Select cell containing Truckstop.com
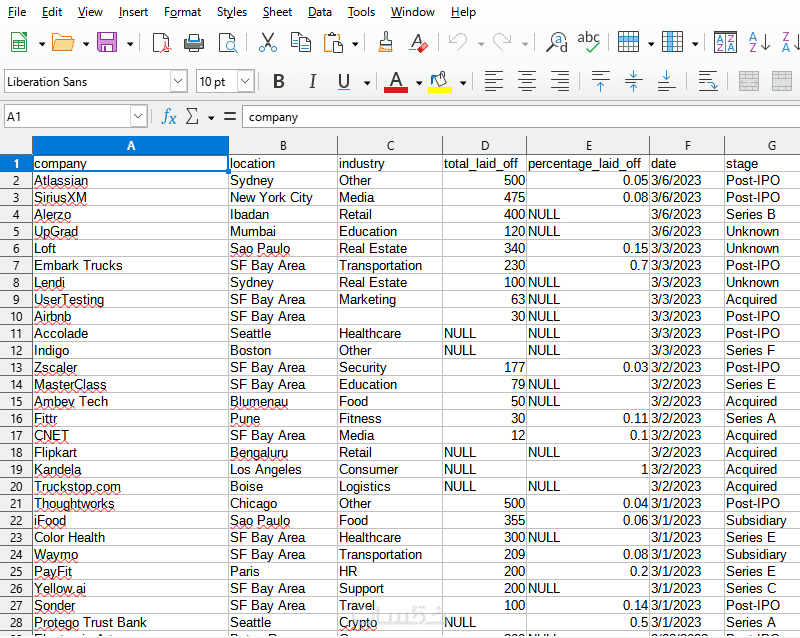 pyautogui.click(x=130, y=486)
